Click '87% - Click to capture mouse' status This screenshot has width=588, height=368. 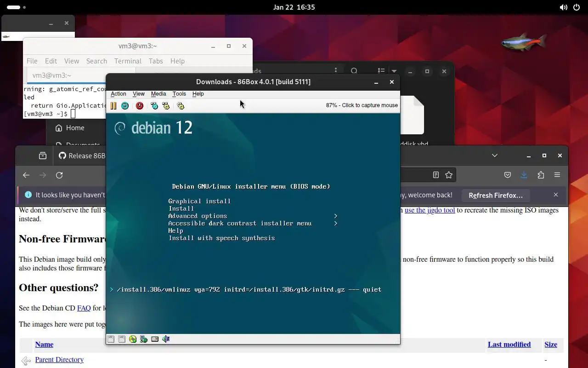click(x=362, y=105)
